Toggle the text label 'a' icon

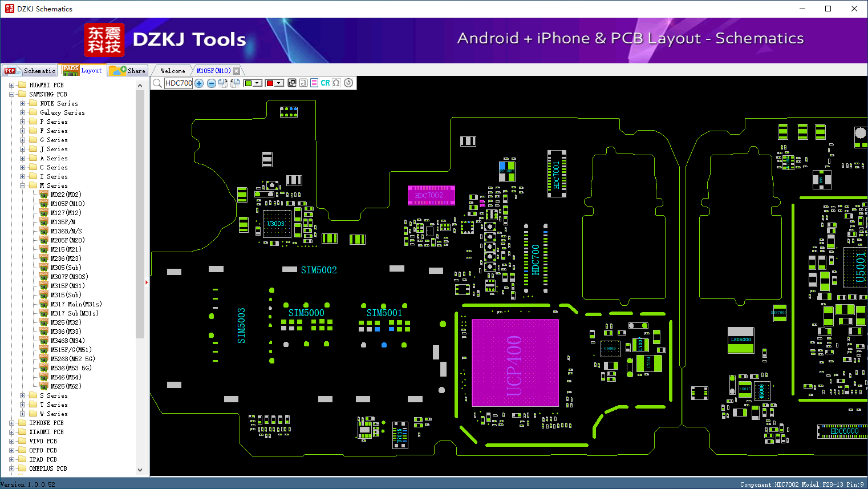[x=303, y=83]
